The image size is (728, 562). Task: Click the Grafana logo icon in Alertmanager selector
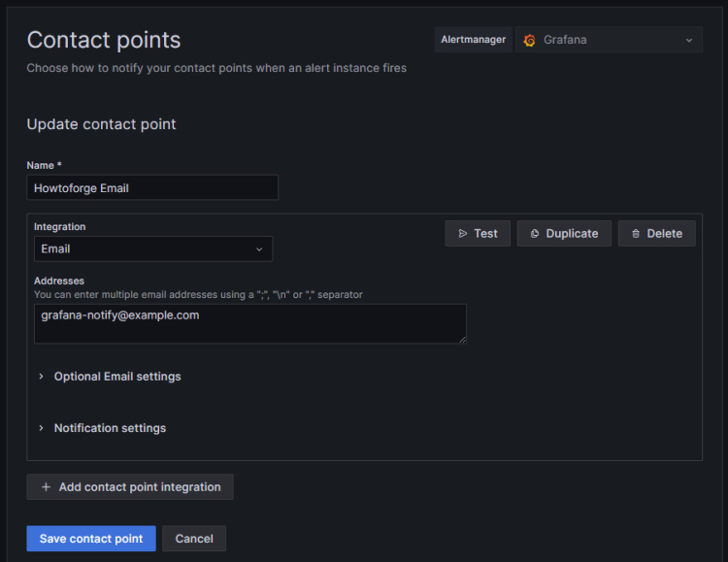(x=529, y=41)
